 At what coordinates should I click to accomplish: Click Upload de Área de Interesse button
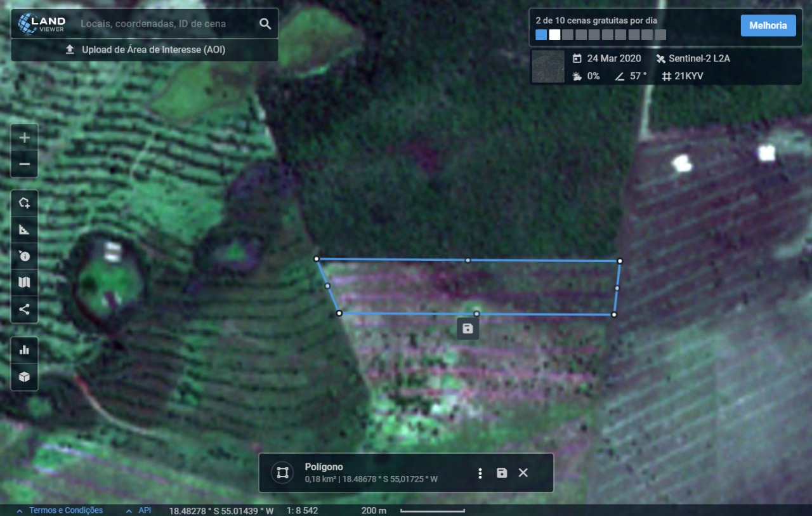point(145,50)
